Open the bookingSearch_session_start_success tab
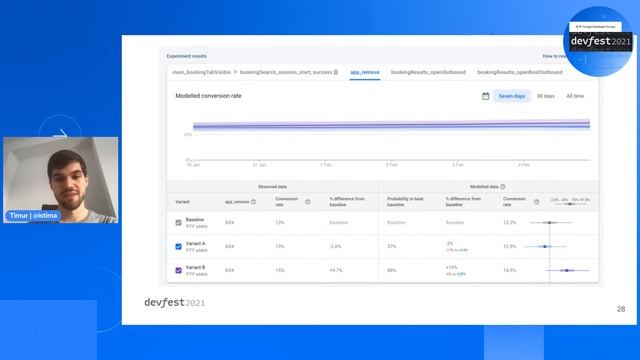The height and width of the screenshot is (360, 640). [286, 72]
